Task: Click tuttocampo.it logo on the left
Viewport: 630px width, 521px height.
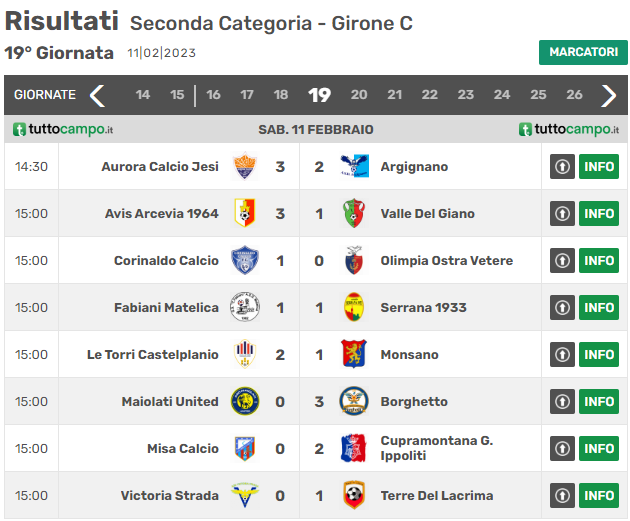Action: coord(63,129)
